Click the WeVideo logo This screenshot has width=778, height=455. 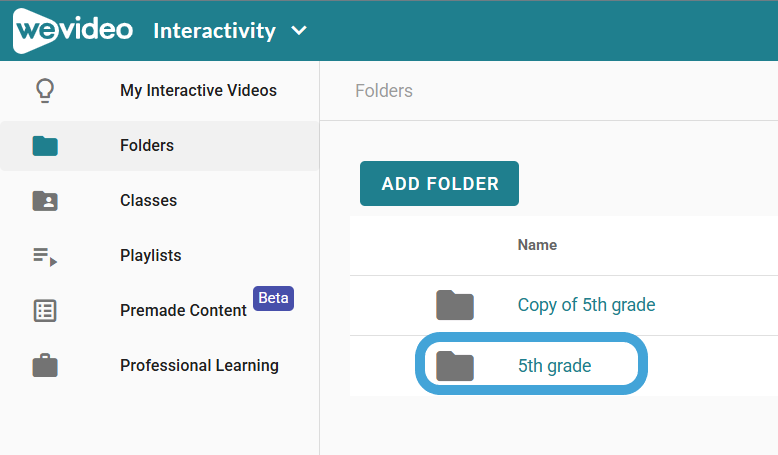point(73,30)
